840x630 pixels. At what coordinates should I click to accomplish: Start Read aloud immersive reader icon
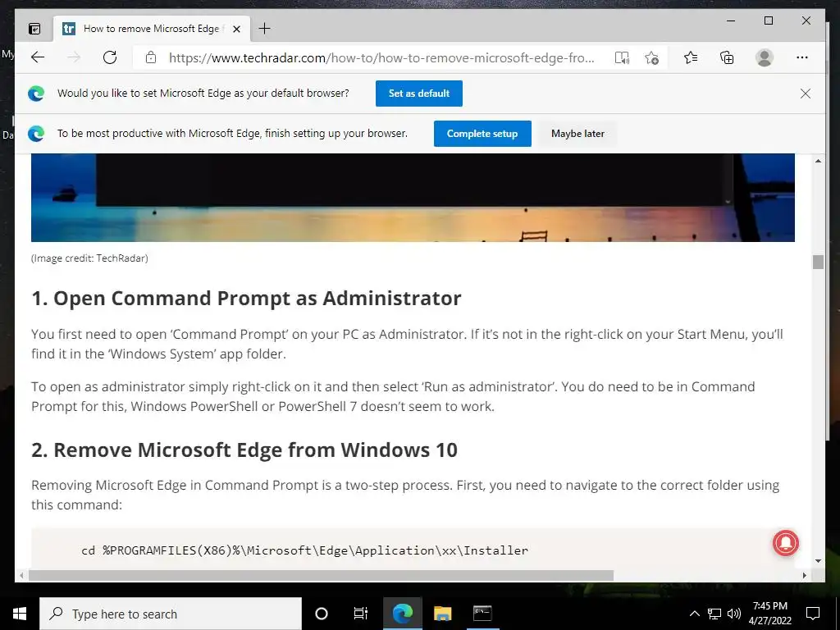tap(622, 58)
